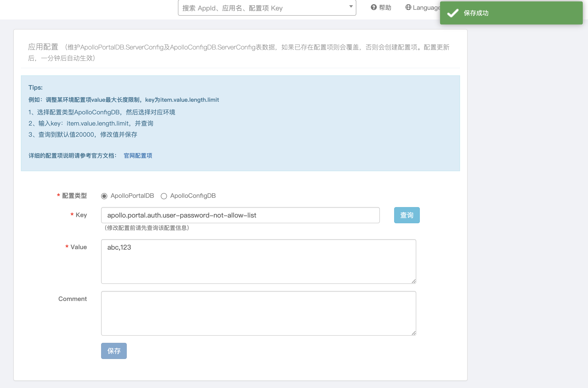Click the success checkmark icon in notification
The height and width of the screenshot is (388, 588).
click(453, 13)
